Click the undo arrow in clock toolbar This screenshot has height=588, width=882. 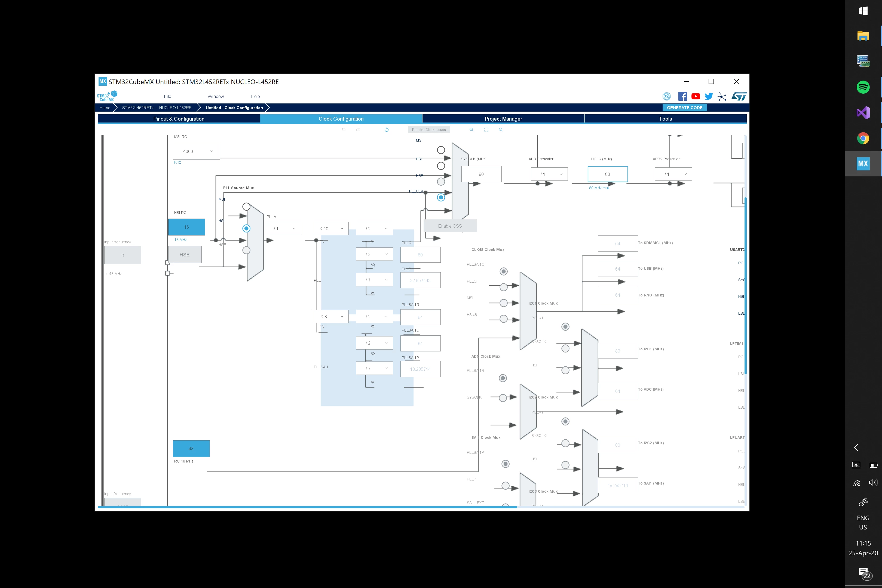click(344, 130)
